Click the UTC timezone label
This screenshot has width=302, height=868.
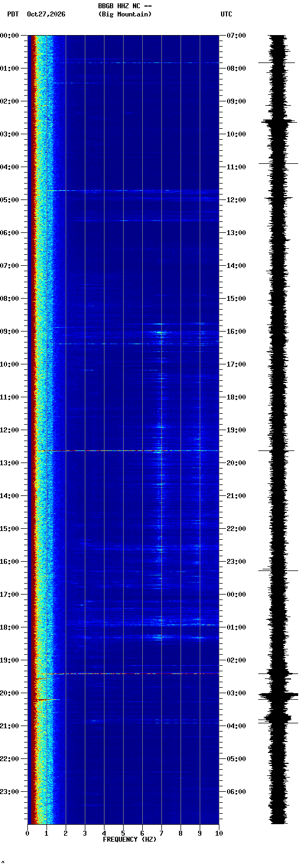tap(226, 14)
